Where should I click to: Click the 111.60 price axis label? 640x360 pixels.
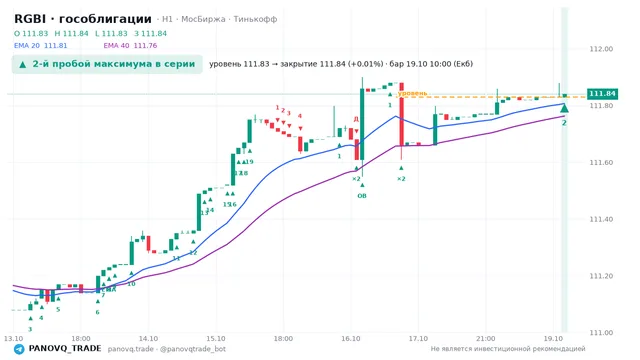(601, 162)
